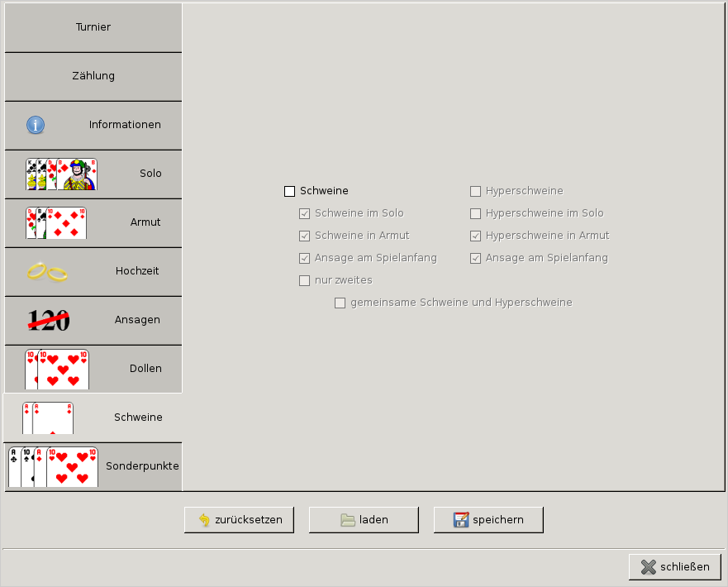Click the zurücksetzen button
This screenshot has height=587, width=728.
tap(239, 520)
